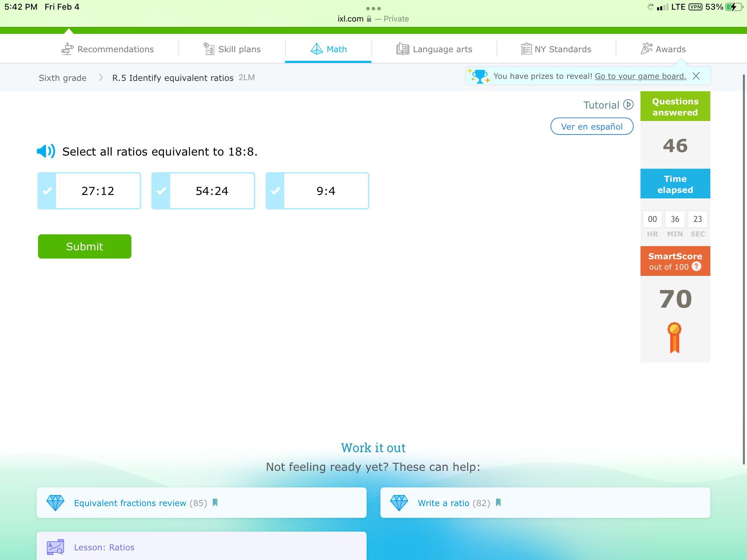
Task: Click the Lesson: Ratios icon
Action: click(x=55, y=547)
